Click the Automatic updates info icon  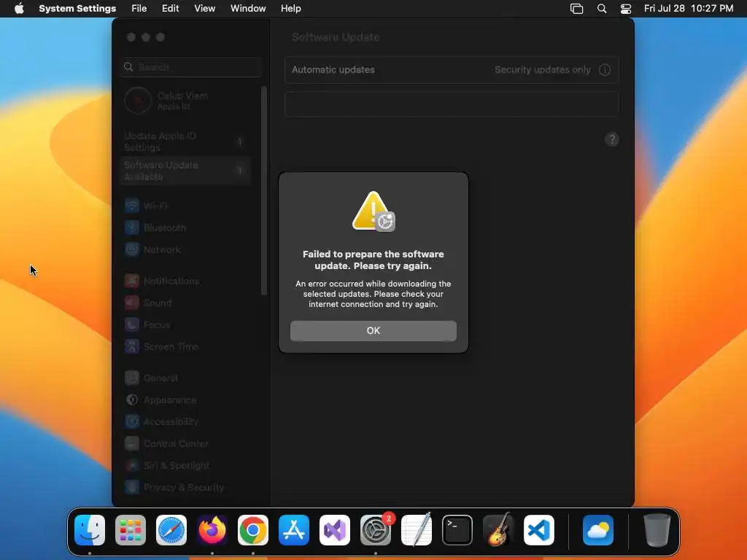605,70
